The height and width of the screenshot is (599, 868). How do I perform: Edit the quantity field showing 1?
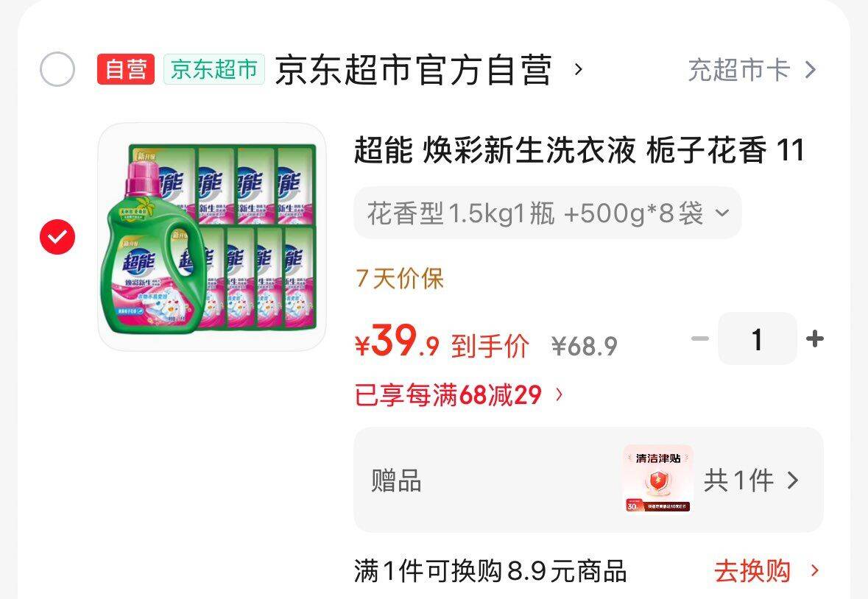pos(758,339)
